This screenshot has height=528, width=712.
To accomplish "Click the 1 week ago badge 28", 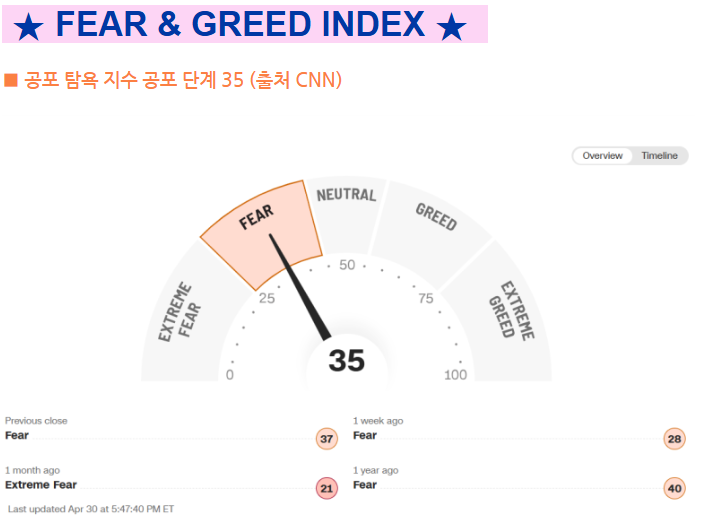I will point(674,439).
